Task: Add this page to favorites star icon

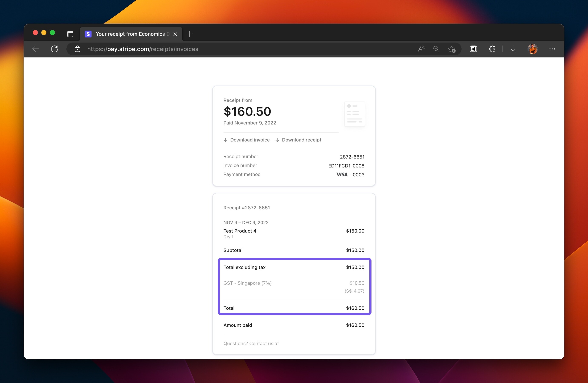Action: [x=452, y=49]
